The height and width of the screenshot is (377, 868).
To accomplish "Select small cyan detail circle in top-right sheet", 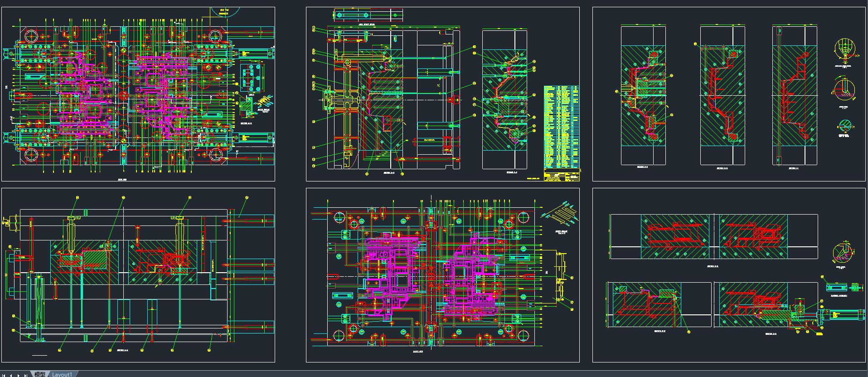I will (x=844, y=126).
